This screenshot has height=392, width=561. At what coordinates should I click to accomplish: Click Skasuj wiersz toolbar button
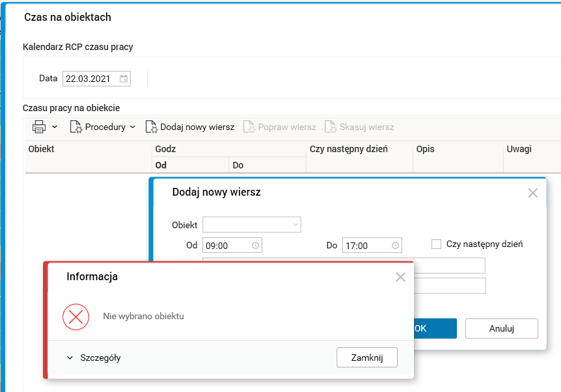click(359, 127)
